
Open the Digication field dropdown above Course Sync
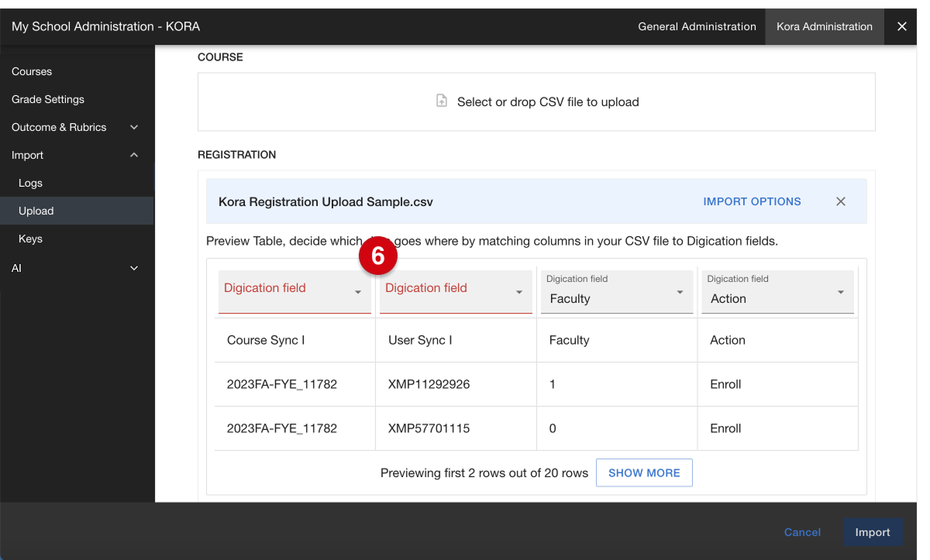pos(294,291)
